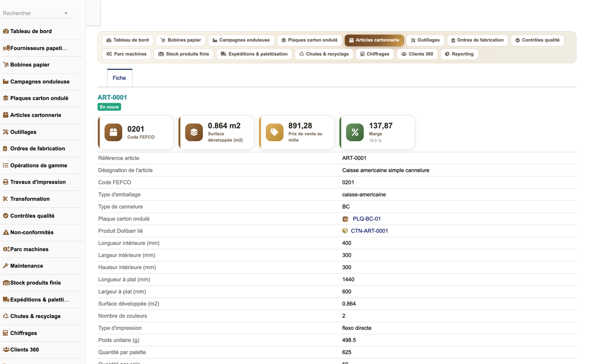Click the Chutes & recyclage sidebar recycle icon

(x=6, y=316)
